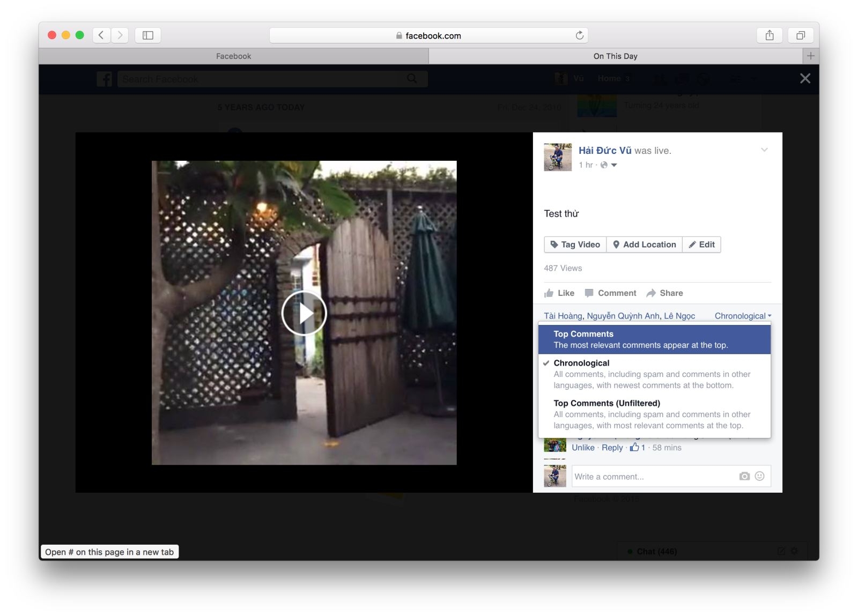Open a new Safari tab
The height and width of the screenshot is (616, 858).
tap(811, 56)
